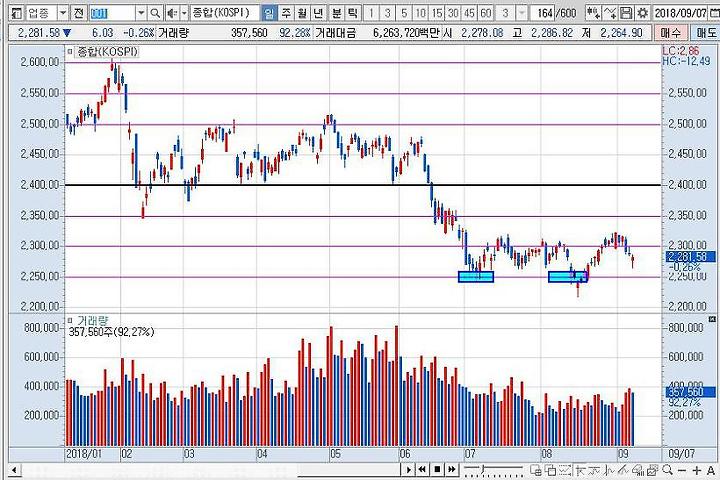Click the left scroll arrow of horizontal scrollbar
The image size is (720, 480).
click(14, 470)
